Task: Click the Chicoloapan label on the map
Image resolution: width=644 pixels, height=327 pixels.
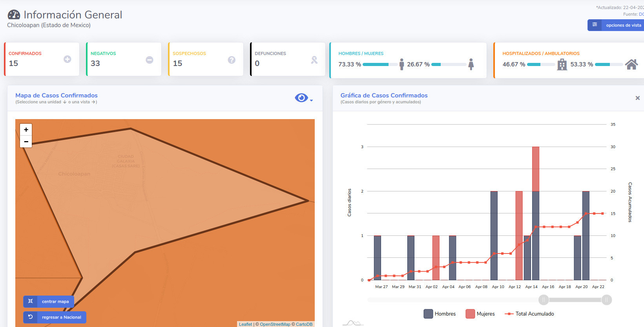Action: click(x=74, y=174)
